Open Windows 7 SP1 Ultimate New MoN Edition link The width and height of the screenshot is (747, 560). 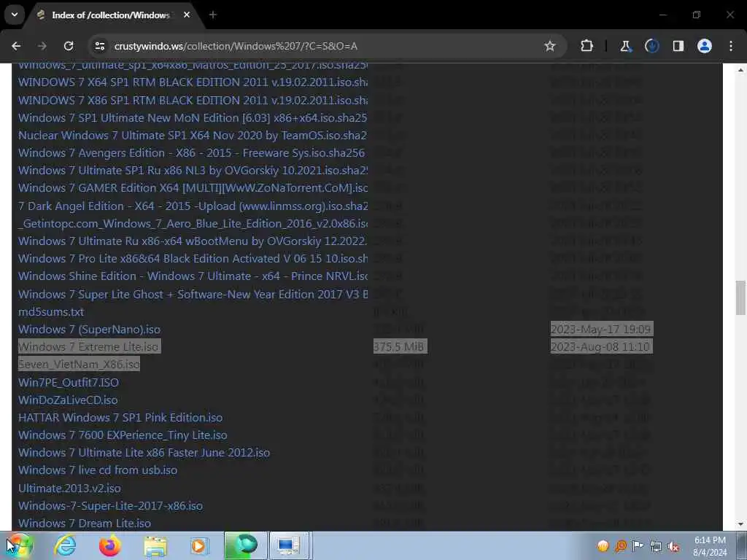193,117
